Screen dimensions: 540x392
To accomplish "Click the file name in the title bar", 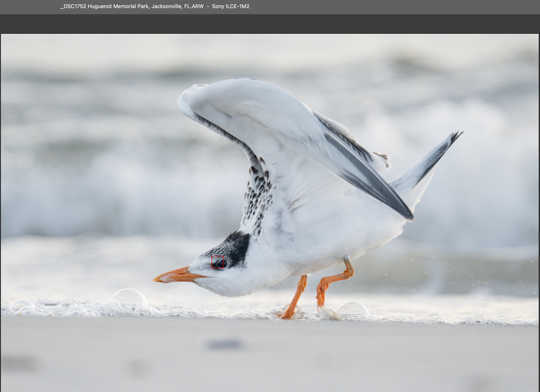I will click(132, 6).
